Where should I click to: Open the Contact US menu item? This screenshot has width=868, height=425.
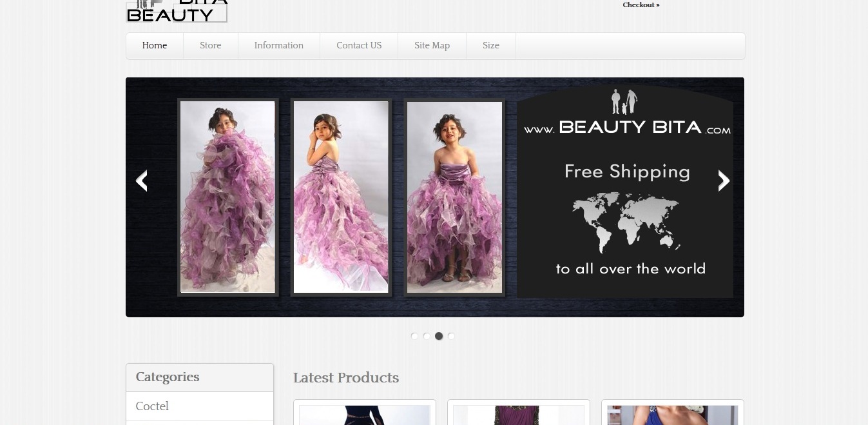pos(359,46)
